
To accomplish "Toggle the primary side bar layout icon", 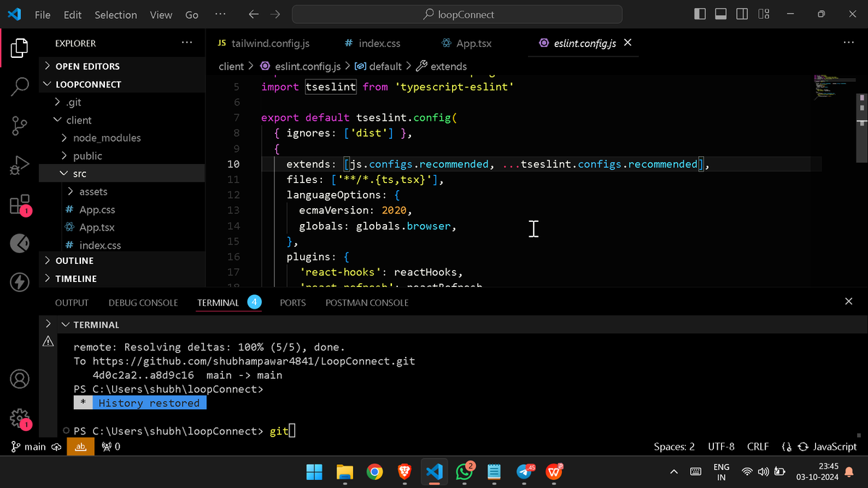I will pyautogui.click(x=699, y=14).
